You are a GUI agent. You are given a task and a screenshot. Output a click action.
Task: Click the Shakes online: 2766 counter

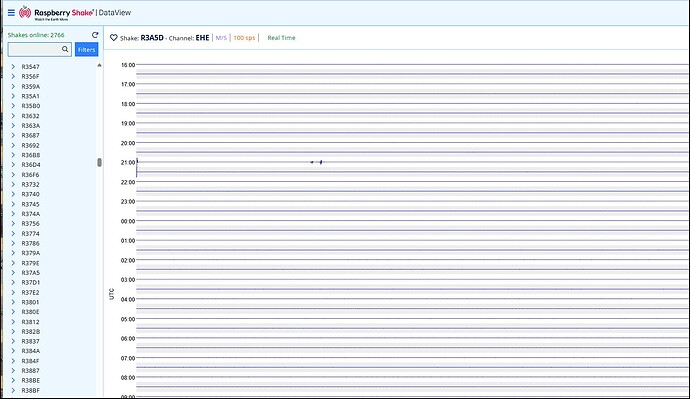point(36,35)
